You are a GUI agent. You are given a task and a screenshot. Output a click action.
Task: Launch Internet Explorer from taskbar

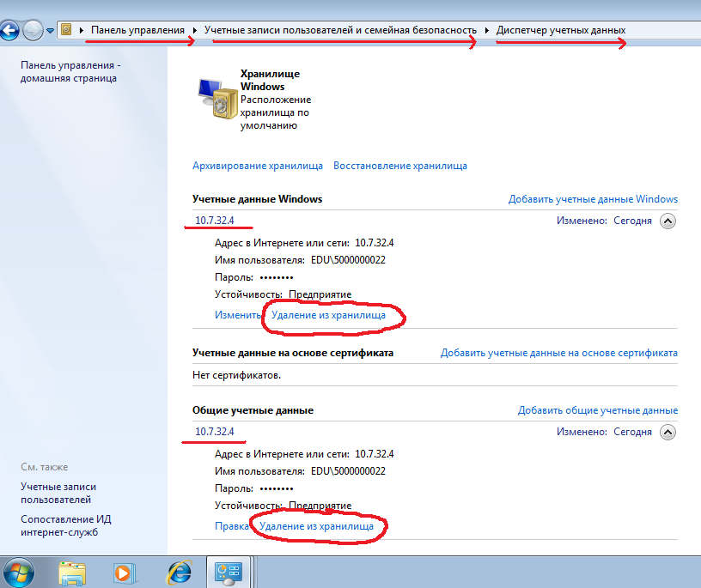(180, 573)
